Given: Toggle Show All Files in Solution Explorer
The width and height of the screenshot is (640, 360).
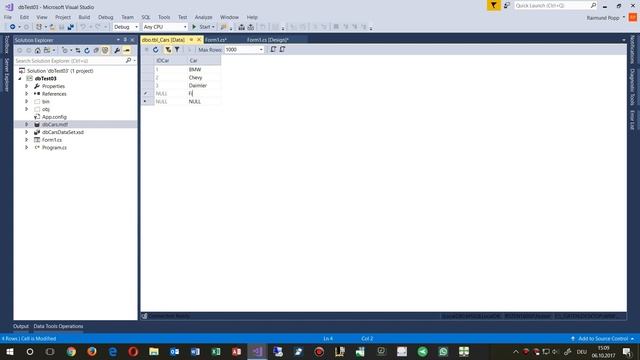Looking at the screenshot, I should pyautogui.click(x=105, y=51).
